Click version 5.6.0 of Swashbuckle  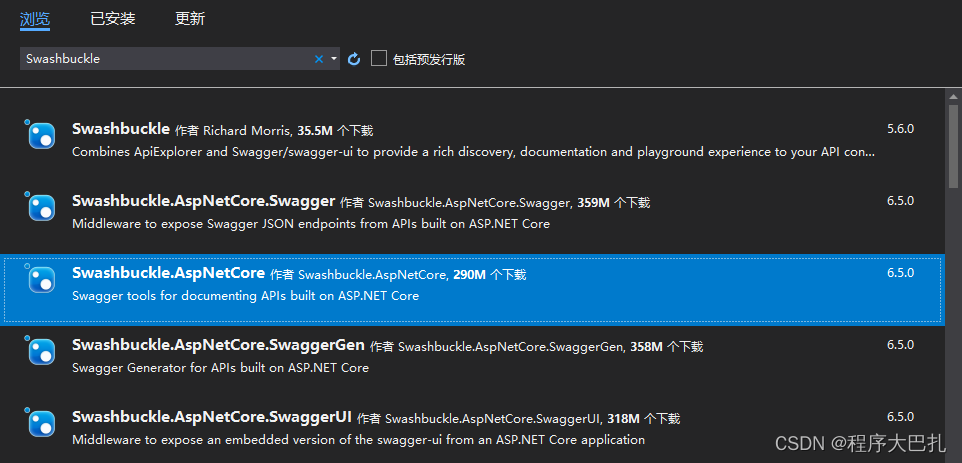[901, 129]
